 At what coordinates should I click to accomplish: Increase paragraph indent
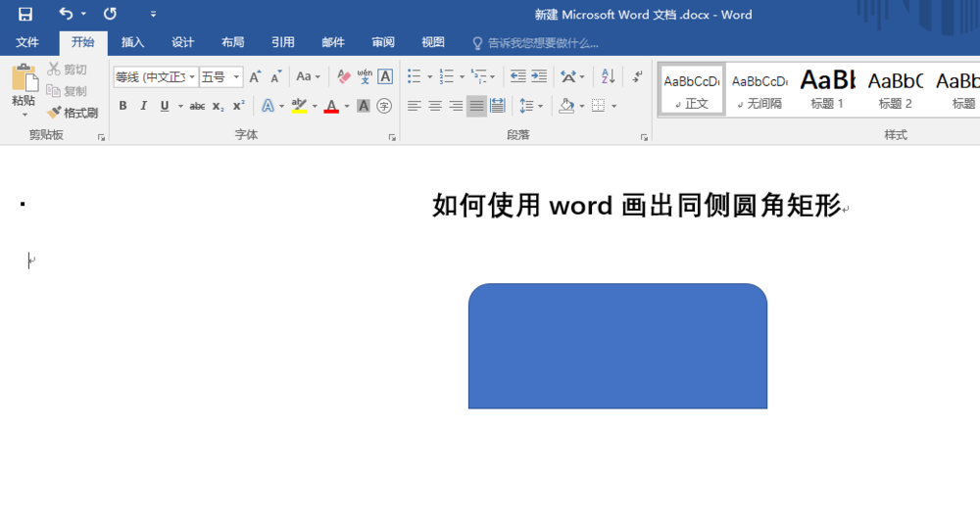pos(539,76)
